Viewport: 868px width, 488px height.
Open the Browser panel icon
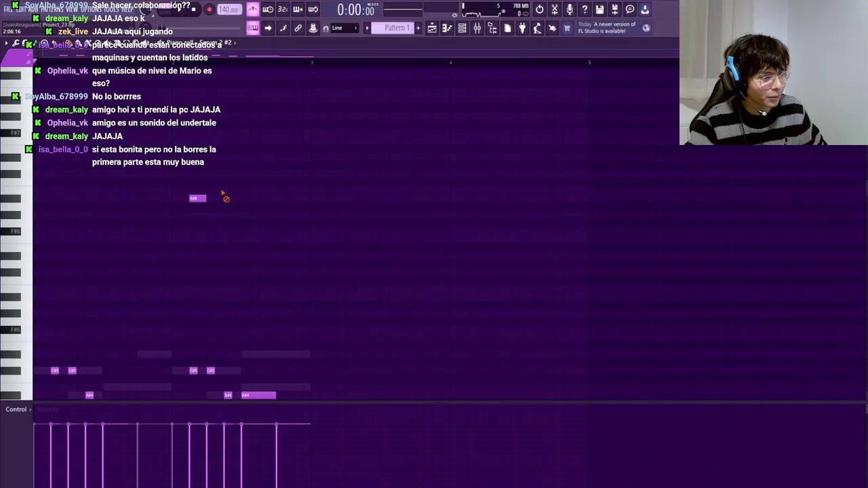[492, 28]
